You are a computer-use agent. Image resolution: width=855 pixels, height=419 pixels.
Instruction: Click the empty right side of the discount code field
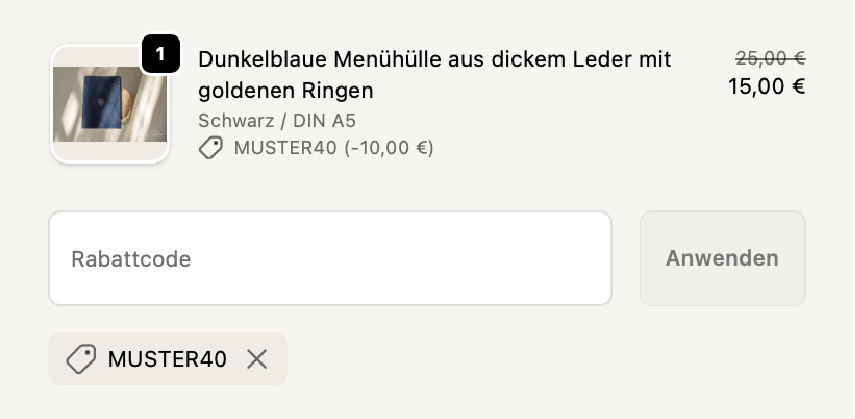pos(500,258)
